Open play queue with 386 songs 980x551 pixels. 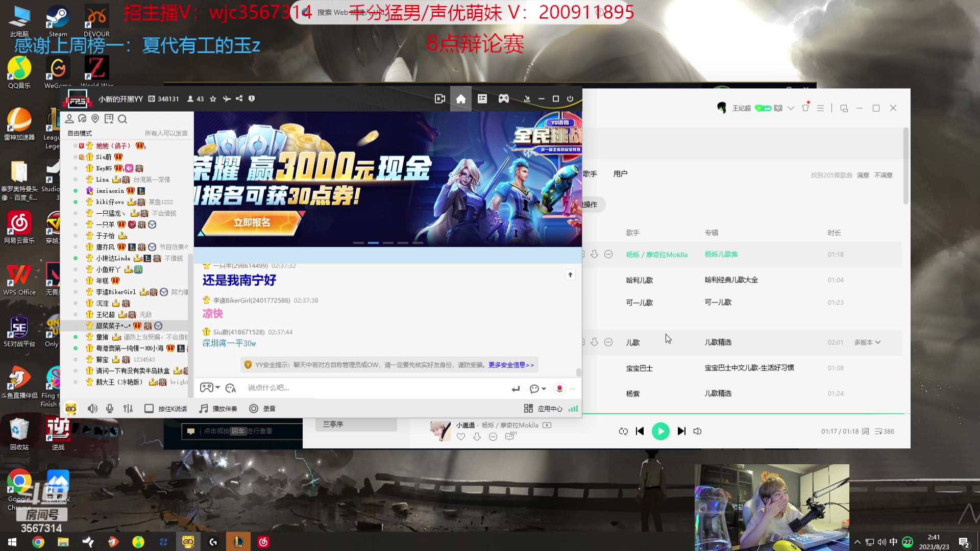pos(884,431)
